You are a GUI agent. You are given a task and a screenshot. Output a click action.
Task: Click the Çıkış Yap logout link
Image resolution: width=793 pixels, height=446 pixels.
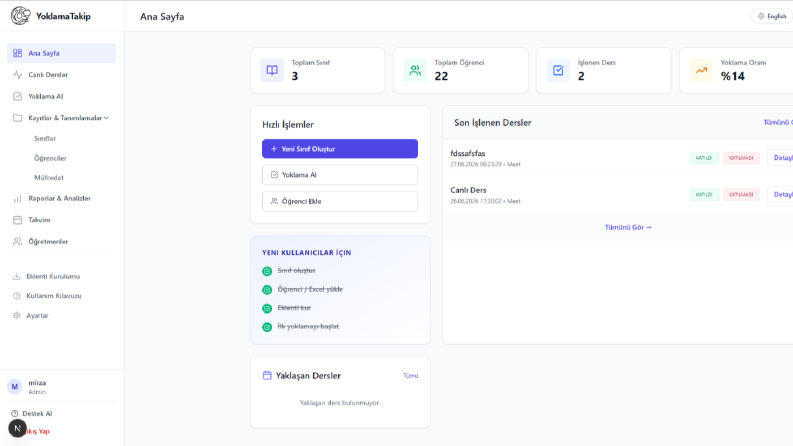(x=36, y=431)
